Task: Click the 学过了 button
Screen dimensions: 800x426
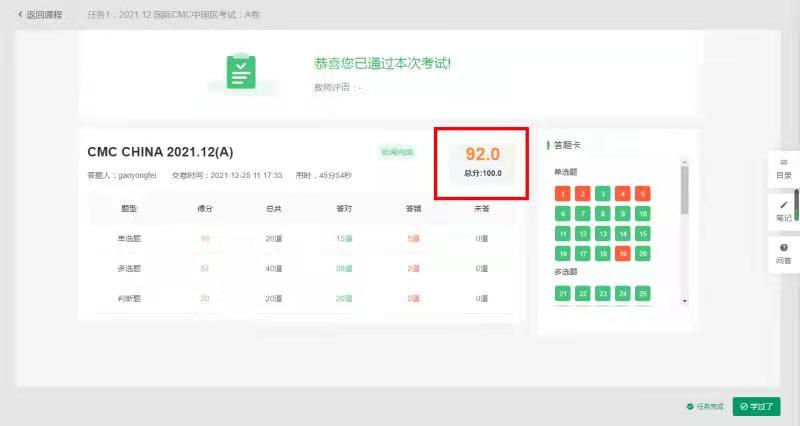Action: (757, 407)
